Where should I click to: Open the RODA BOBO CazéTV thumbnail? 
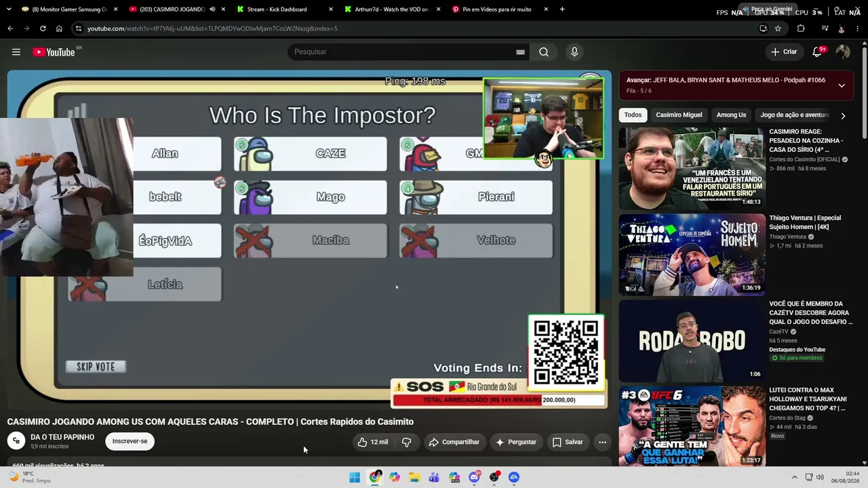tap(692, 341)
